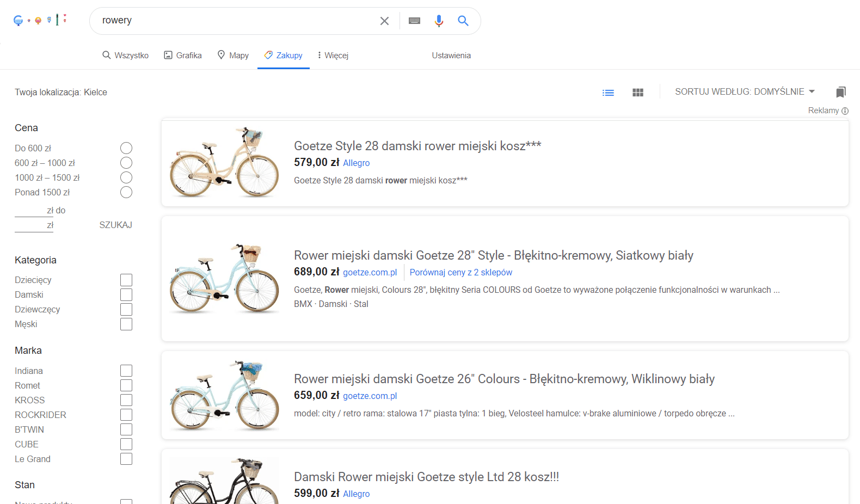The height and width of the screenshot is (504, 860).
Task: Open the Więcej menu
Action: (x=333, y=55)
